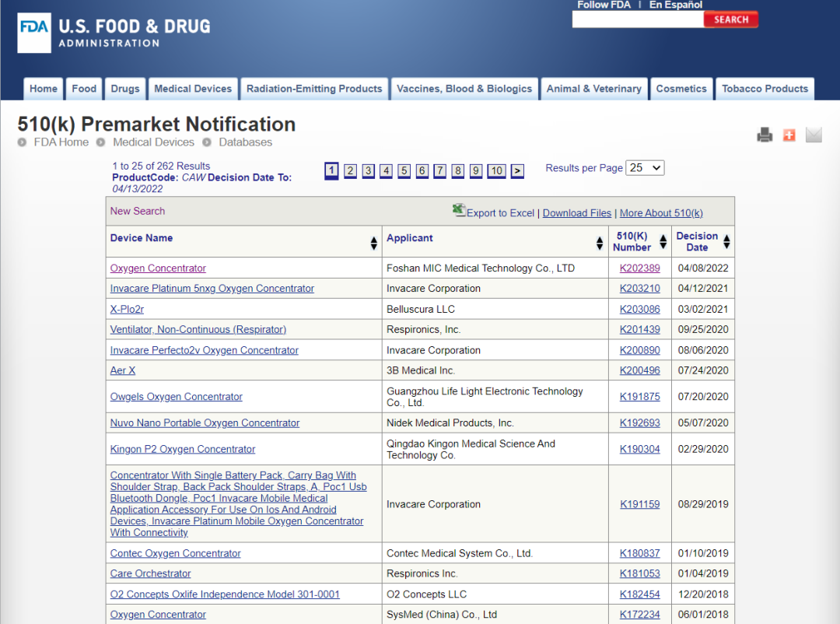Open the Download Files link
This screenshot has height=624, width=840.
[x=577, y=213]
